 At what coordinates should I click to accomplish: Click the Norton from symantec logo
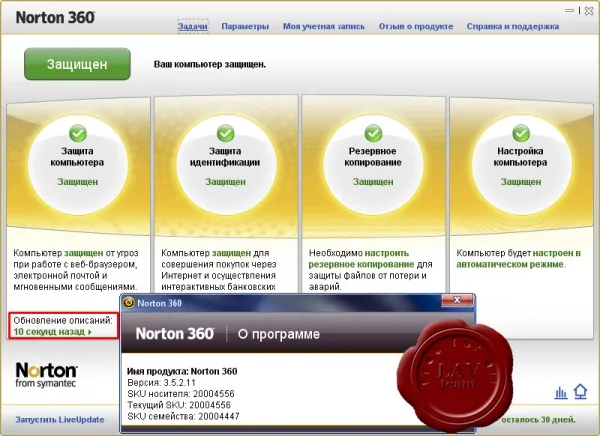[46, 375]
